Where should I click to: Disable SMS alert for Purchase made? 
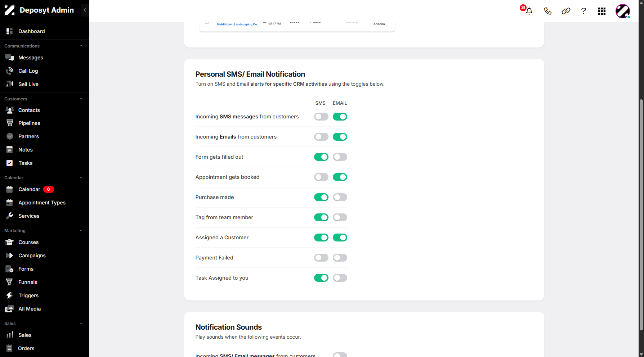tap(321, 197)
